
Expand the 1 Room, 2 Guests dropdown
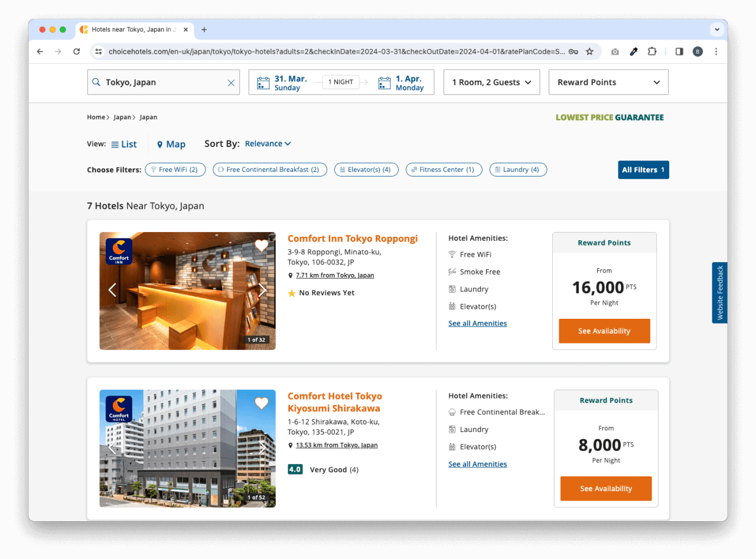point(491,83)
